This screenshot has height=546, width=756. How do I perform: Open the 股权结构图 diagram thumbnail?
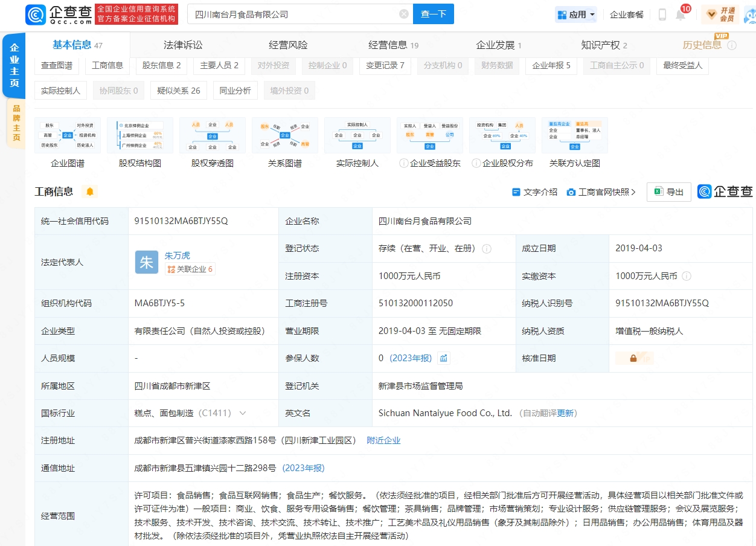tap(140, 135)
